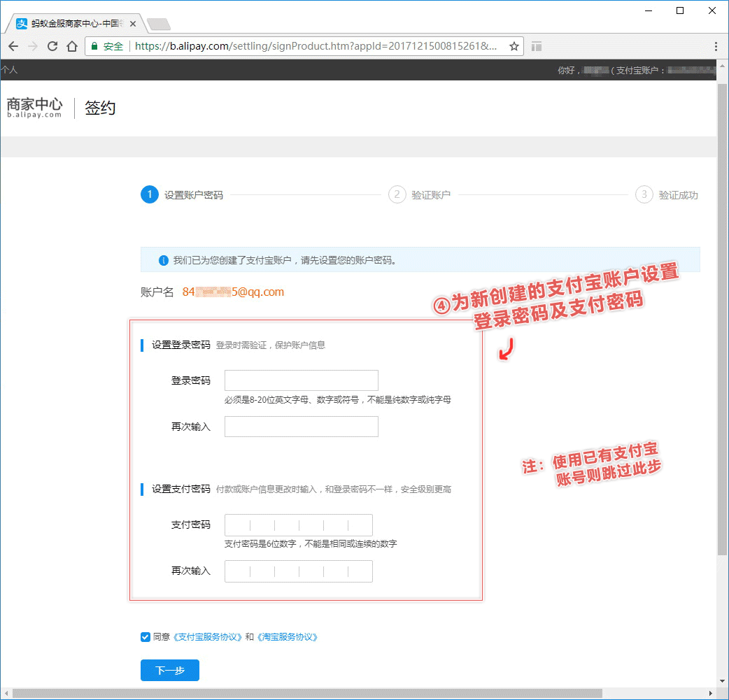Bookmark this page with the star icon
Viewport: 729px width, 700px height.
pyautogui.click(x=514, y=46)
